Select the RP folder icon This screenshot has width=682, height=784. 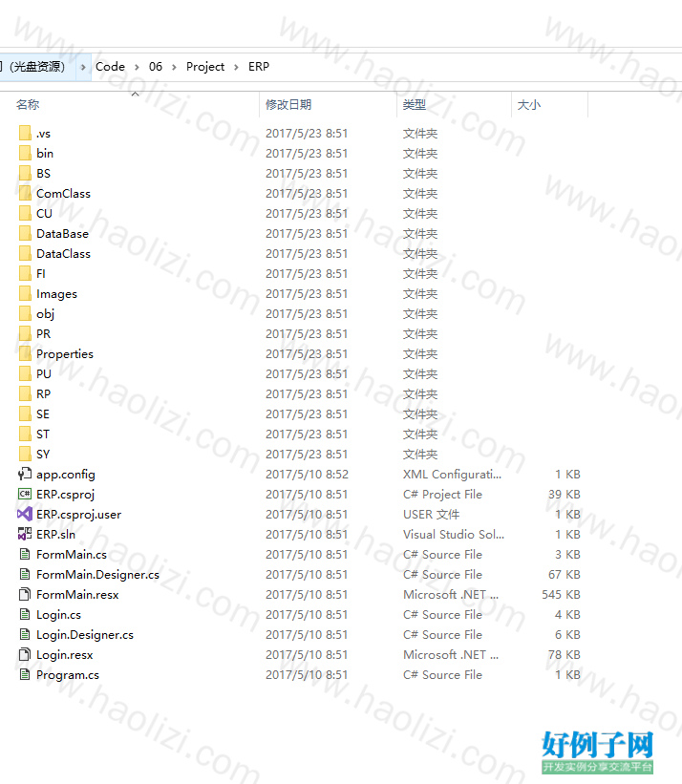click(x=25, y=393)
